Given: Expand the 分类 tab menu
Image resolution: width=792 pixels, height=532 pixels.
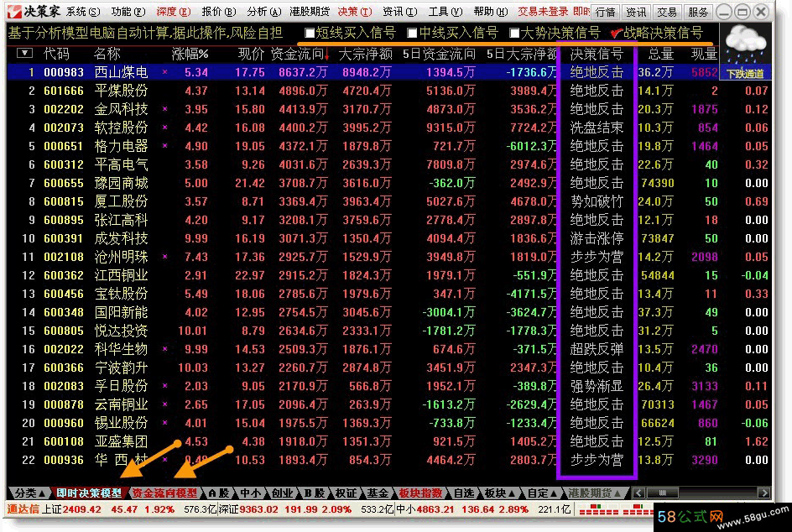Looking at the screenshot, I should (30, 493).
